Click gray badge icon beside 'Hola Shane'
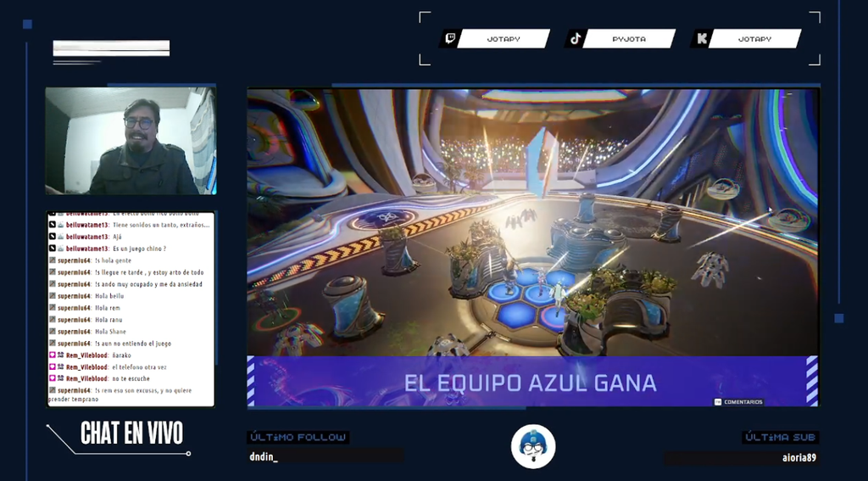Image resolution: width=868 pixels, height=481 pixels. coord(53,332)
